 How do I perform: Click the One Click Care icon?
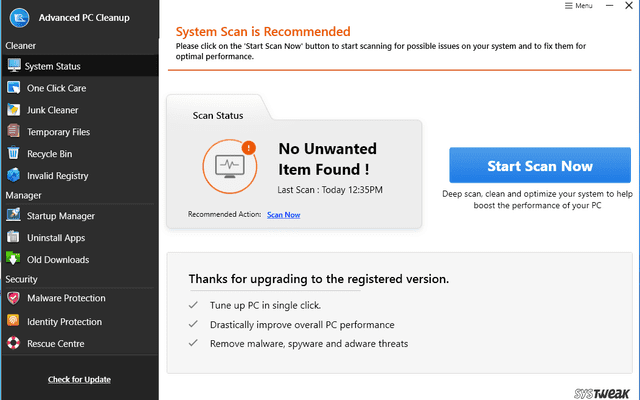(14, 88)
